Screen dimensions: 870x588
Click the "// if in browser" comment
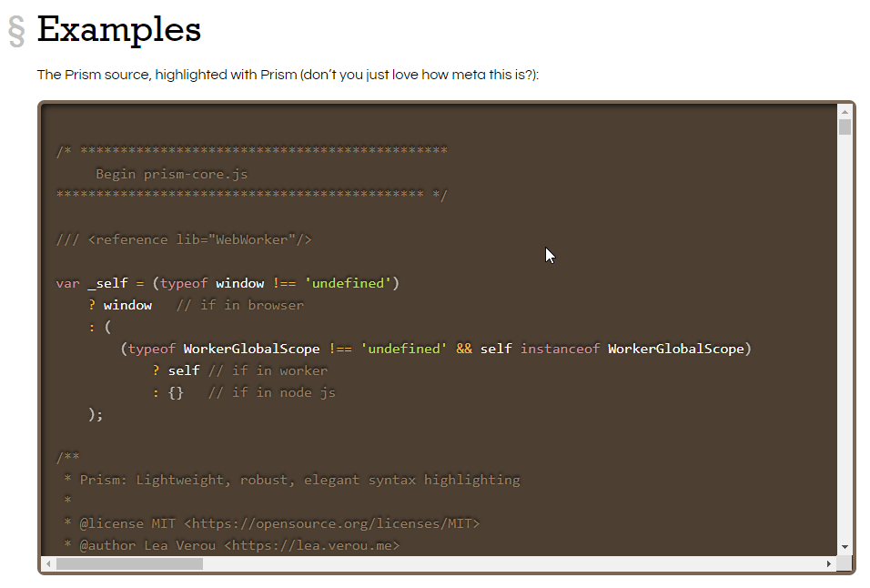tap(240, 305)
